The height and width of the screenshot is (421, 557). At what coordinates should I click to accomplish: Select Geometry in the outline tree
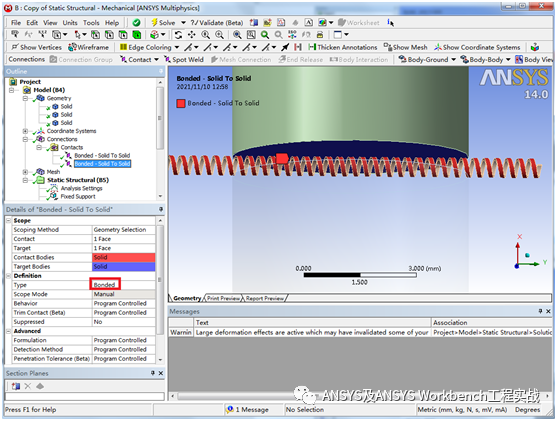59,98
